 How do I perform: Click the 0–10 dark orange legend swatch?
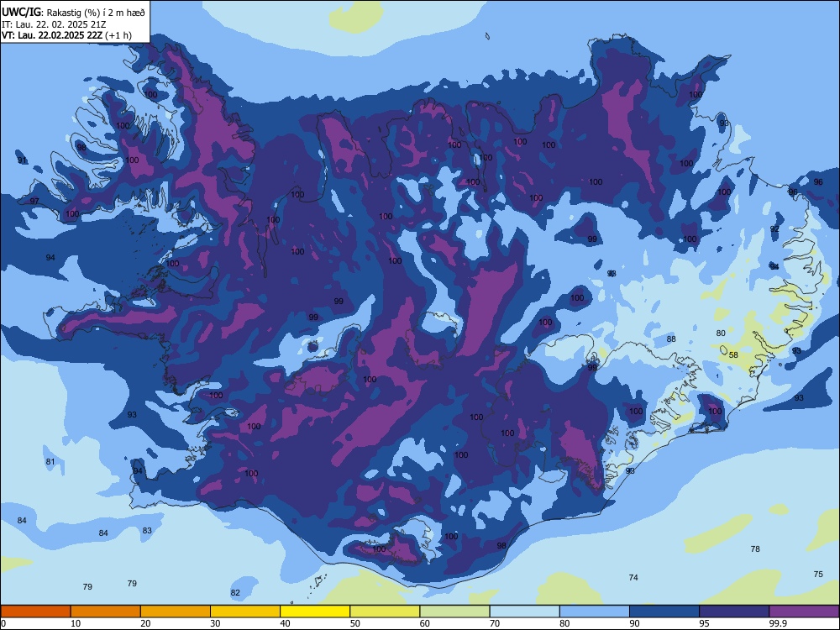[35, 612]
